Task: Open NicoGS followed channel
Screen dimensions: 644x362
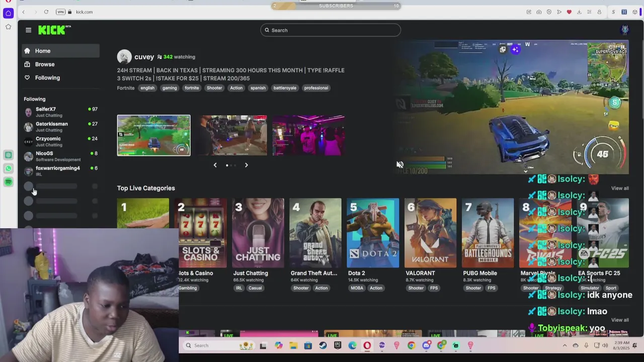Action: pyautogui.click(x=60, y=156)
